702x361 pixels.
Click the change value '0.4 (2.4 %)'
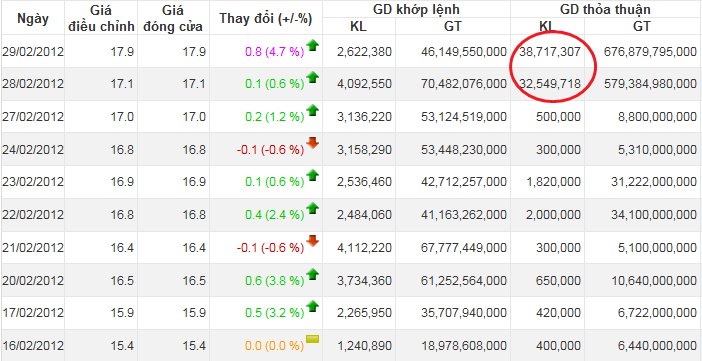click(x=274, y=215)
